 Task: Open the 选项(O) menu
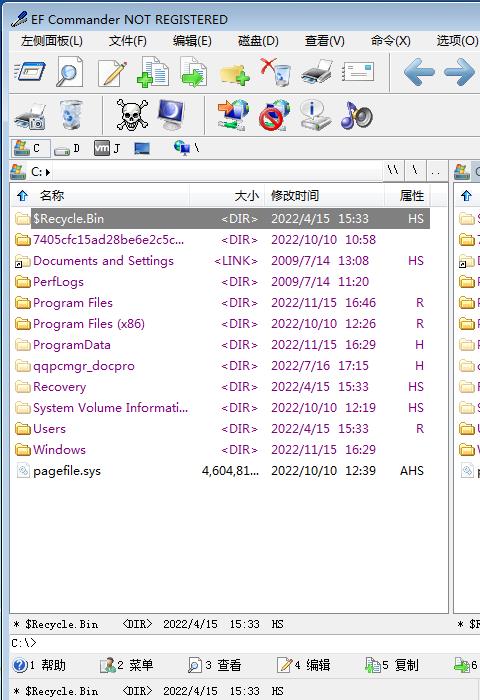coord(456,41)
